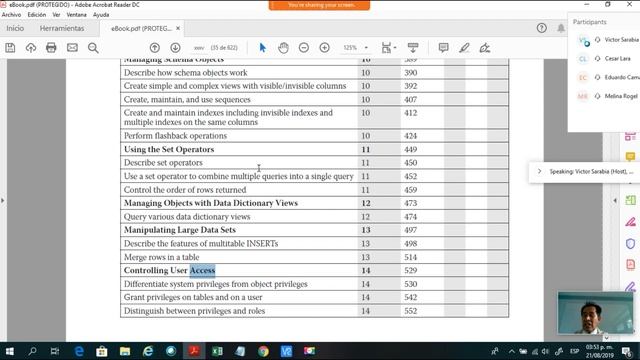Image resolution: width=640 pixels, height=360 pixels.
Task: Click 'Query various data dictionary views' row
Action: click(314, 216)
